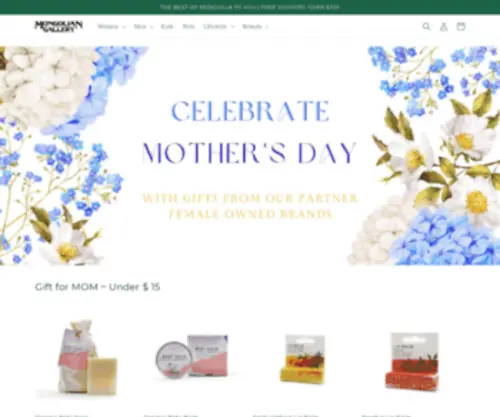Open the shopping cart icon

pyautogui.click(x=461, y=26)
